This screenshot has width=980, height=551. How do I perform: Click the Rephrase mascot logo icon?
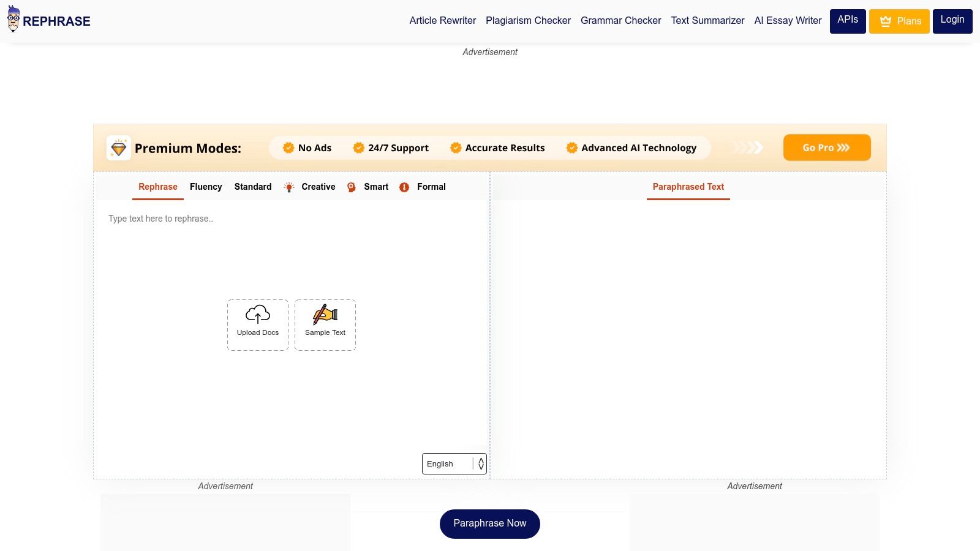[x=13, y=19]
